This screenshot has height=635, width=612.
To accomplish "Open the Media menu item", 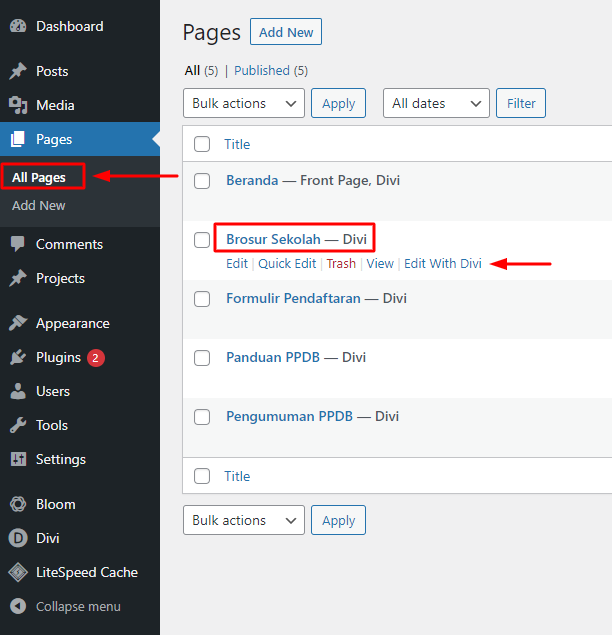I will coord(80,105).
